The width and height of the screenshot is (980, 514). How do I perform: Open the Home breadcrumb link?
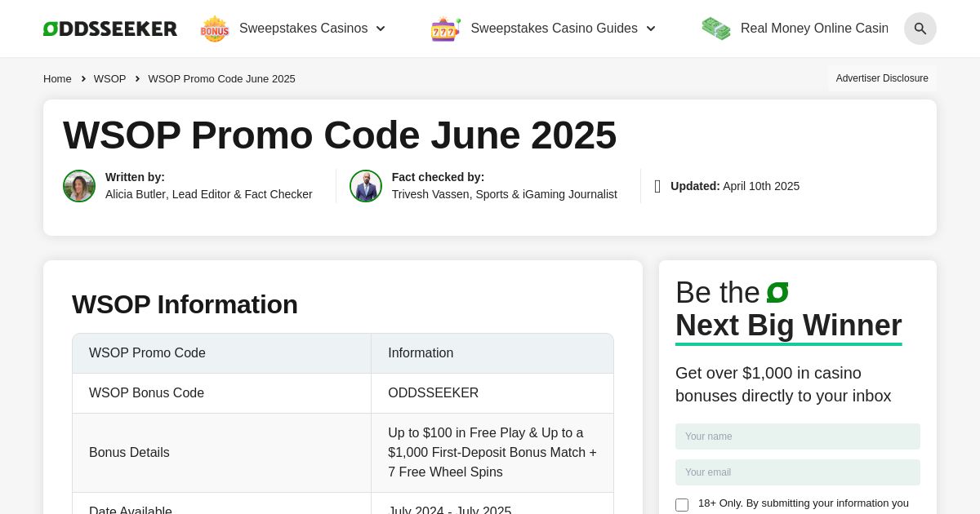coord(57,78)
